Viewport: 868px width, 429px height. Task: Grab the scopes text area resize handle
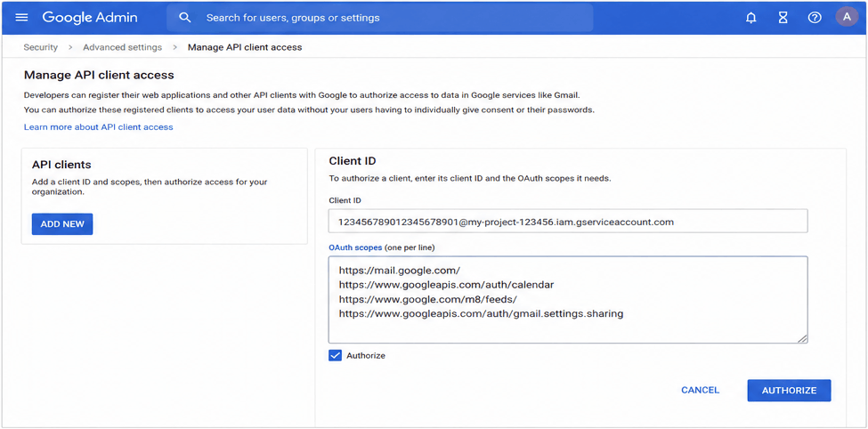(802, 338)
